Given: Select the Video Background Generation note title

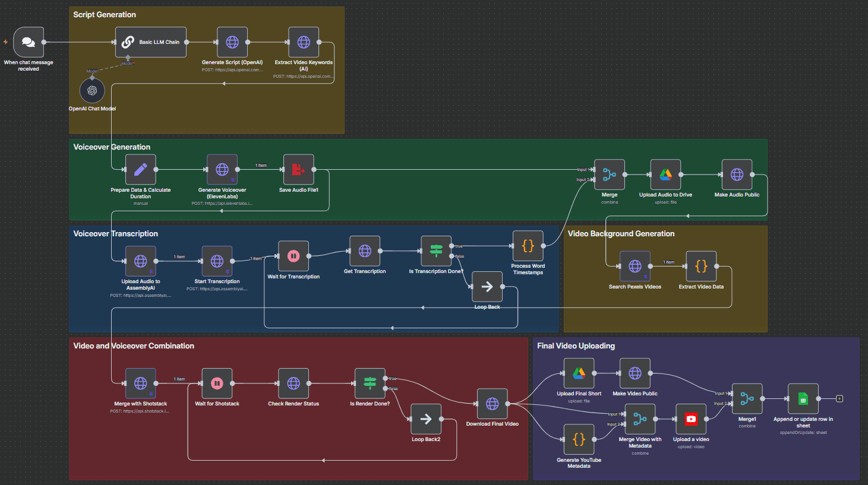Looking at the screenshot, I should [x=621, y=234].
